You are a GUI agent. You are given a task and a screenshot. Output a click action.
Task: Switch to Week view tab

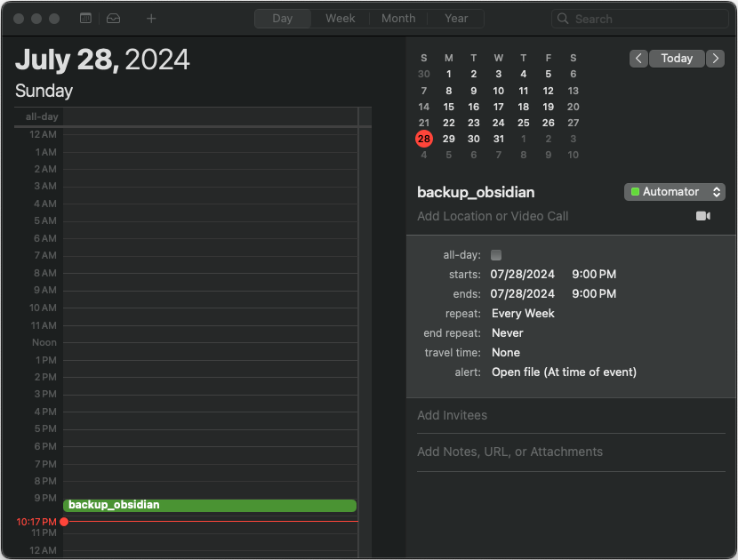point(341,19)
